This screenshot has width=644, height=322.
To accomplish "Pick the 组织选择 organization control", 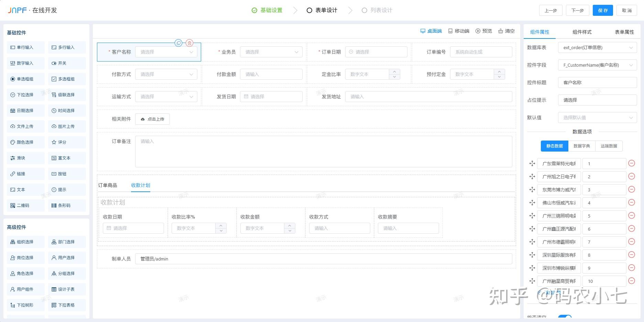I will pyautogui.click(x=26, y=242).
